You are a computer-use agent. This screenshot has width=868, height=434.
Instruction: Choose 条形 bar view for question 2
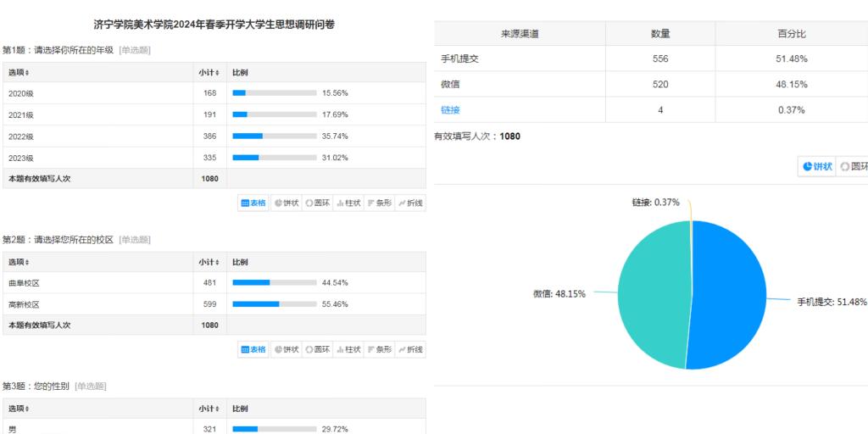[380, 349]
